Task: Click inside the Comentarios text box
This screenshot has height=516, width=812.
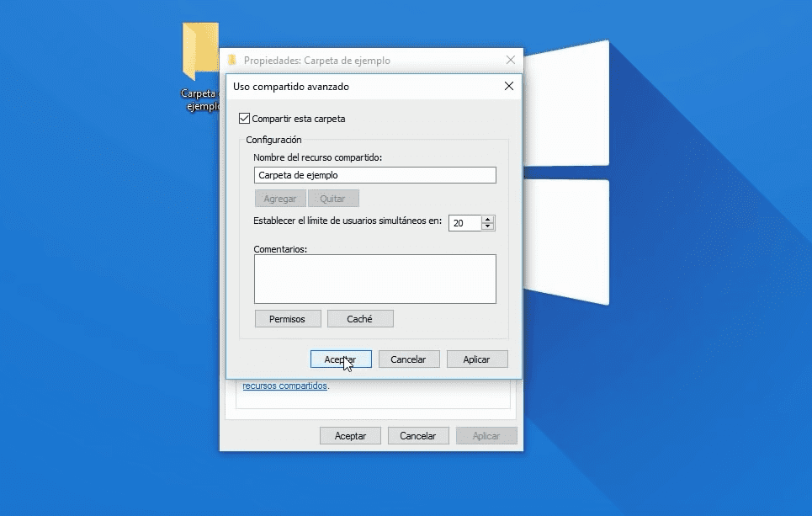Action: (x=374, y=279)
